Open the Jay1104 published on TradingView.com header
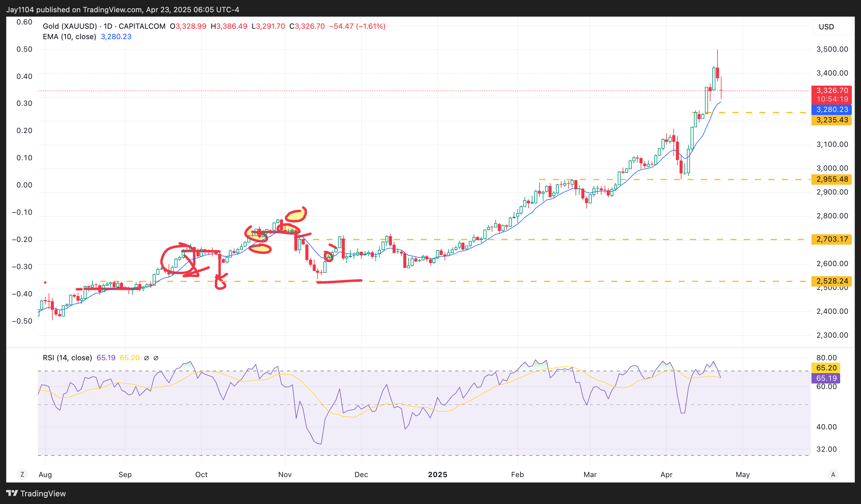The height and width of the screenshot is (504, 861). pyautogui.click(x=123, y=9)
